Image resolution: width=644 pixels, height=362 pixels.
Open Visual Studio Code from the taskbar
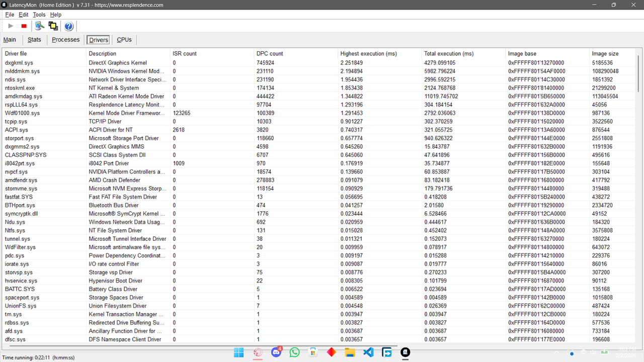click(x=368, y=352)
